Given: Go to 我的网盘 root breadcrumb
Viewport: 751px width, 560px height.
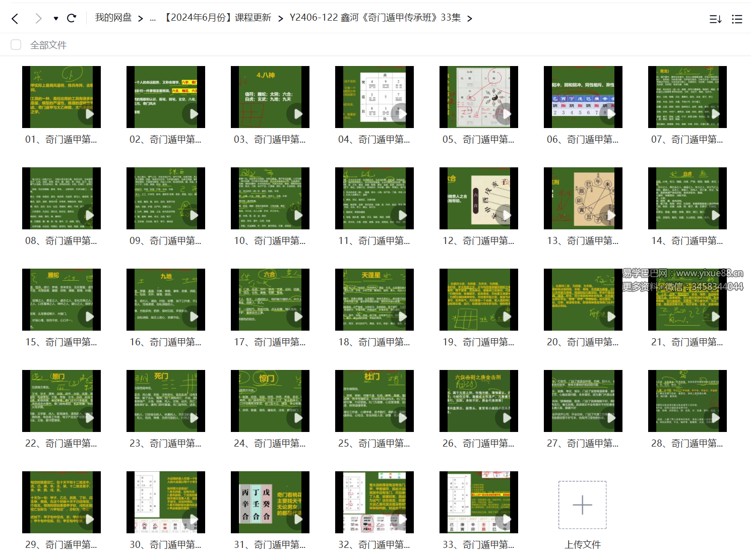Looking at the screenshot, I should (113, 18).
